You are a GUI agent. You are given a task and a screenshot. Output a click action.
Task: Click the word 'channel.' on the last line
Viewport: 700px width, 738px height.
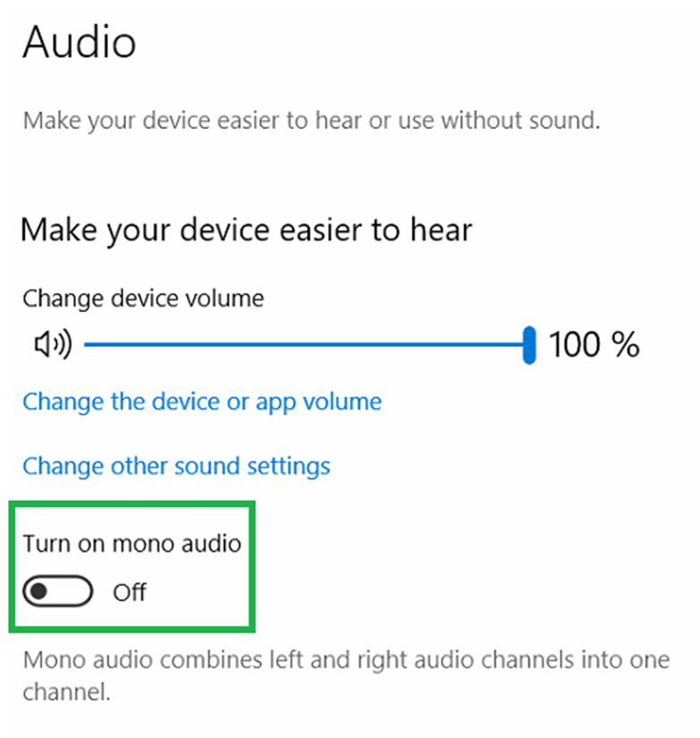[67, 692]
